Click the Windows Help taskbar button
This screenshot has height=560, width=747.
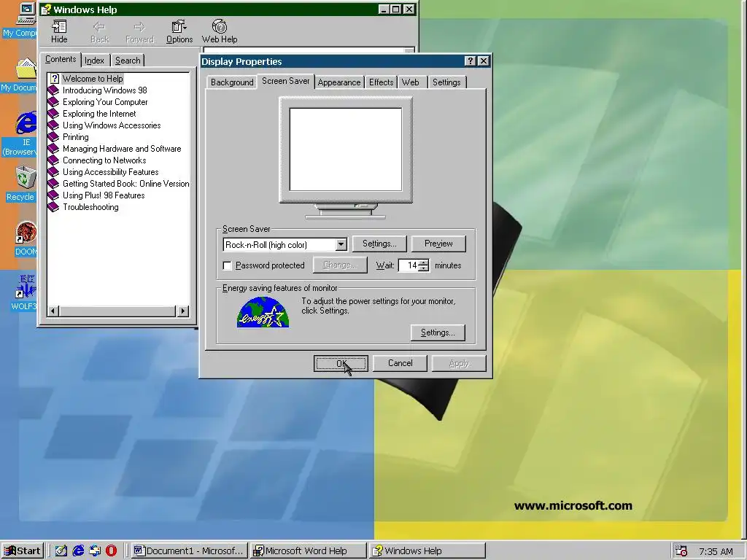pos(427,551)
